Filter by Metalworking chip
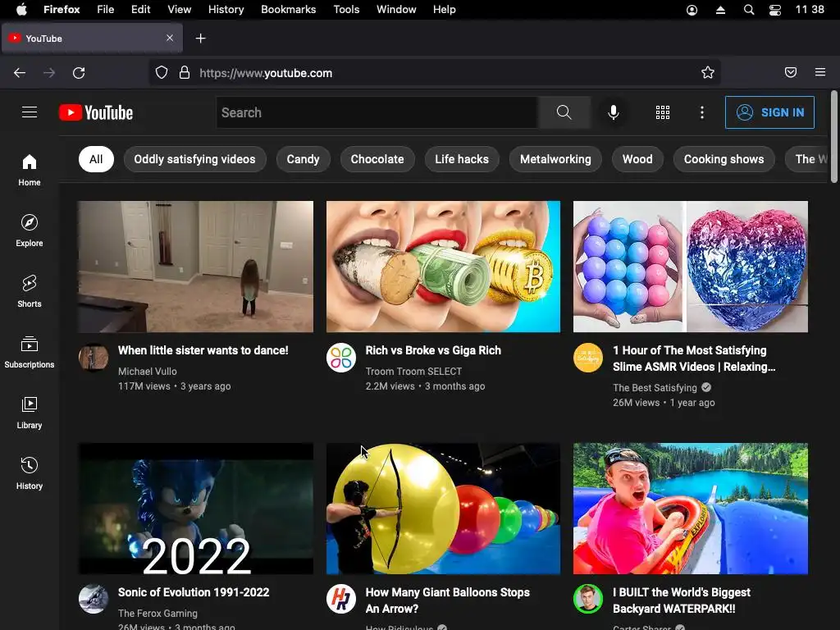The width and height of the screenshot is (840, 630). (x=555, y=159)
